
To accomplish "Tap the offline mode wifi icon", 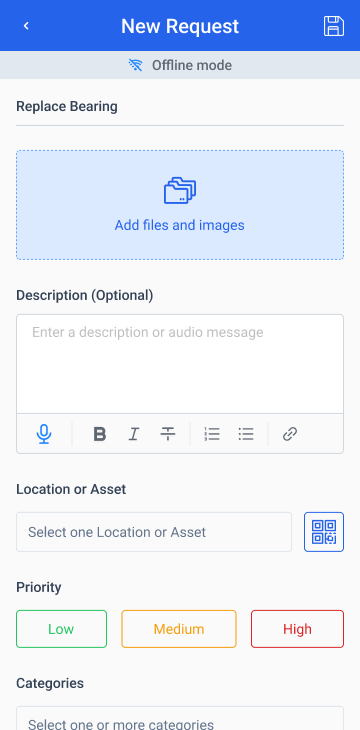I will point(136,65).
